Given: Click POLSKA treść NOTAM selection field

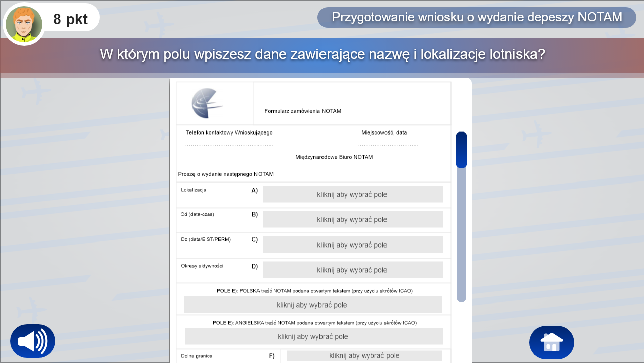Looking at the screenshot, I should (x=313, y=304).
